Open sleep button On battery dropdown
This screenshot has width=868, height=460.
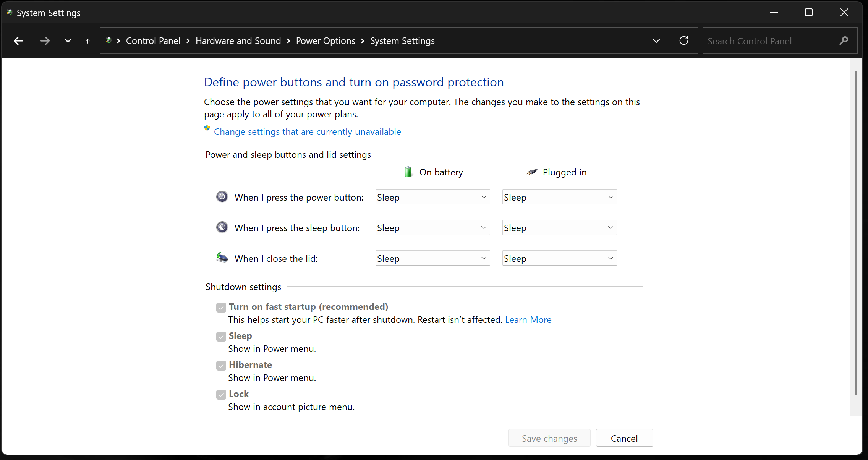coord(432,228)
